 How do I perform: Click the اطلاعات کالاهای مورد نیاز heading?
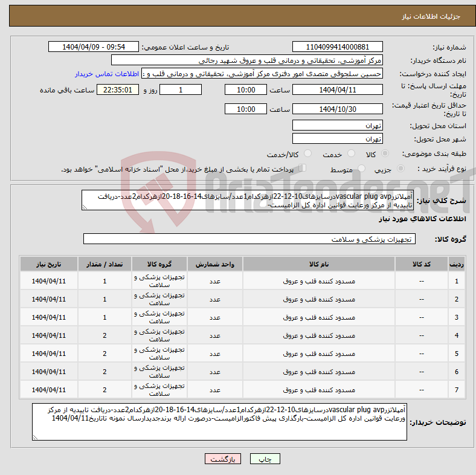coord(422,219)
